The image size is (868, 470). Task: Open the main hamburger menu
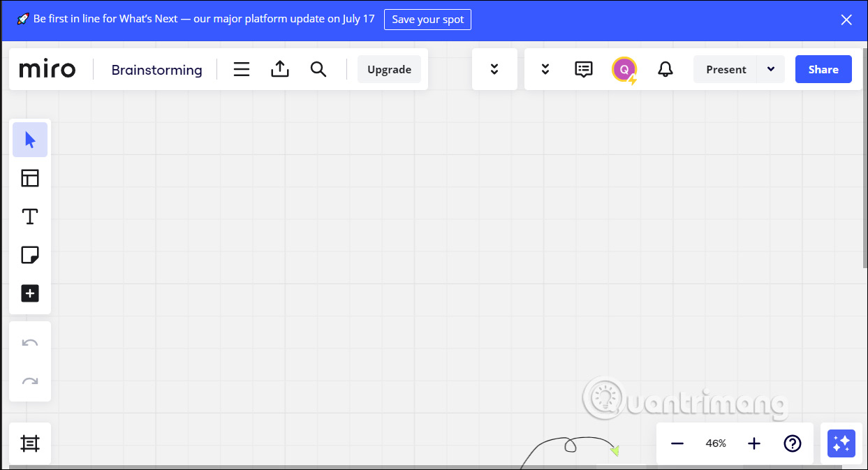coord(242,69)
